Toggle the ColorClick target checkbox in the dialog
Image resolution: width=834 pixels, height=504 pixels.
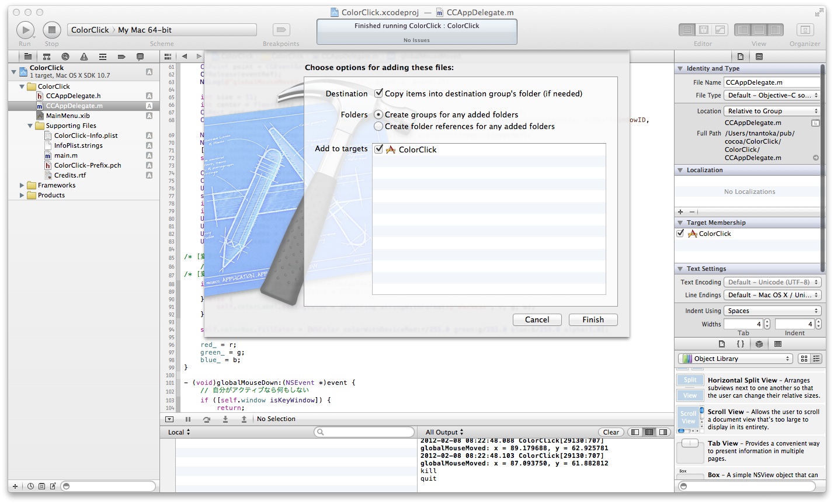point(379,150)
